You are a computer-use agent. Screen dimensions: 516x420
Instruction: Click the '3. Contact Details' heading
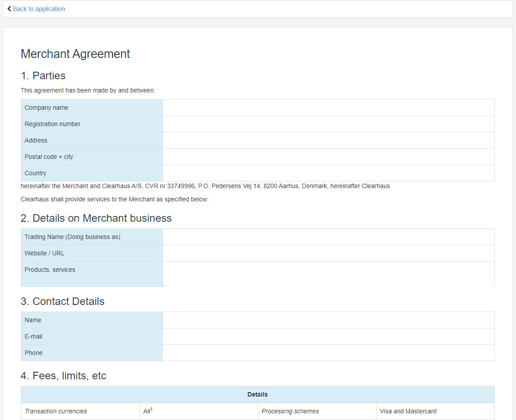(x=62, y=301)
